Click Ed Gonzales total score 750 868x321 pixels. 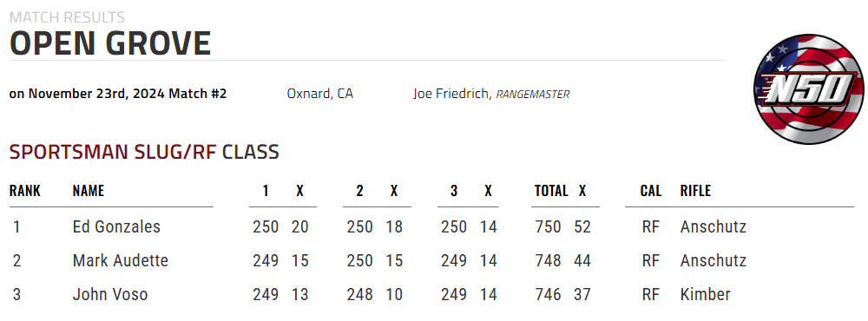548,227
